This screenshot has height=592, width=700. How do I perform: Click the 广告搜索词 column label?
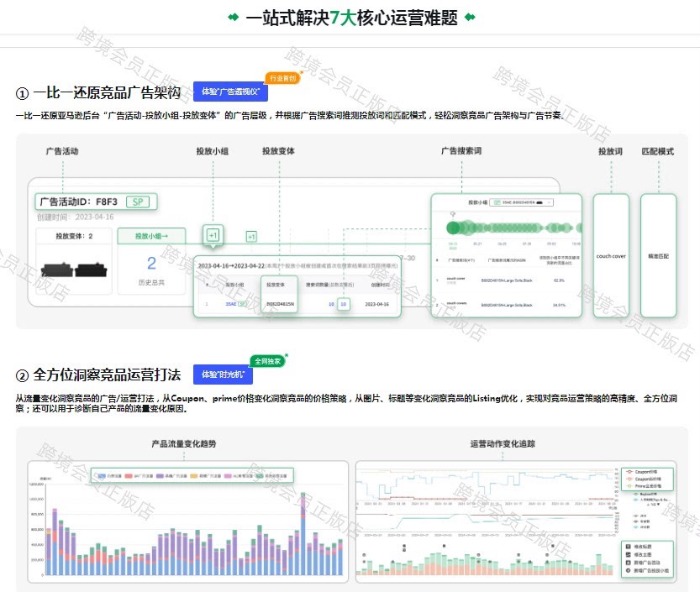461,151
